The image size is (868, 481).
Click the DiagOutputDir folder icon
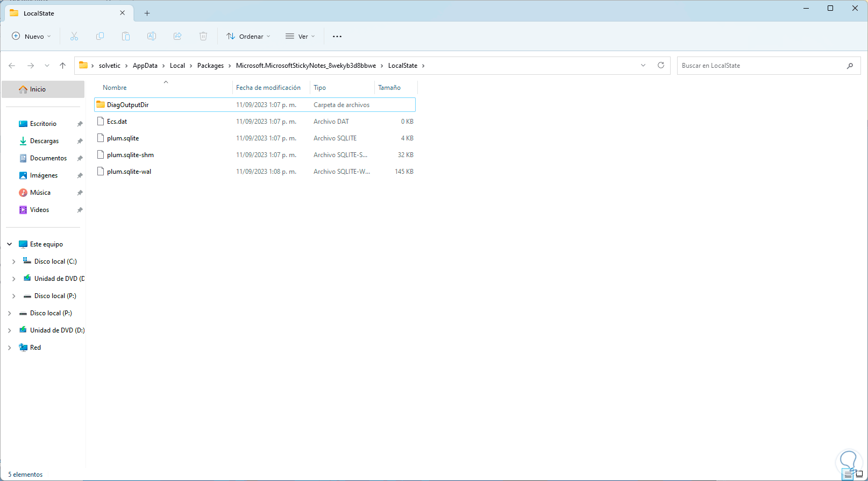pos(101,104)
